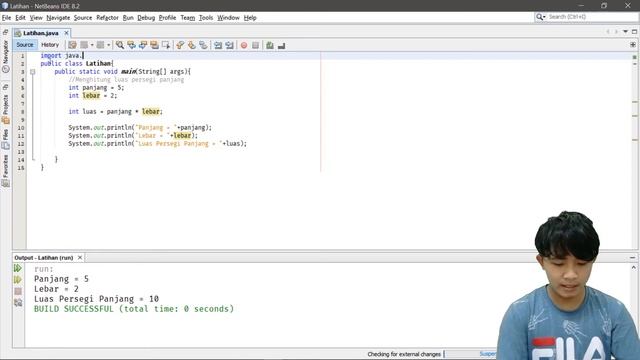Viewport: 640px width, 360px height.
Task: Open the Tools menu
Action: [206, 18]
